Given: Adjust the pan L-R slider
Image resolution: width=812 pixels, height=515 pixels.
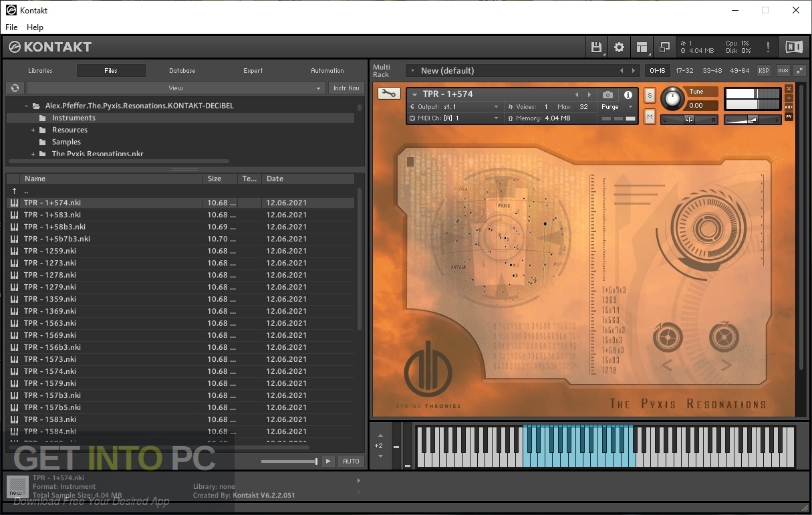Looking at the screenshot, I should click(689, 120).
